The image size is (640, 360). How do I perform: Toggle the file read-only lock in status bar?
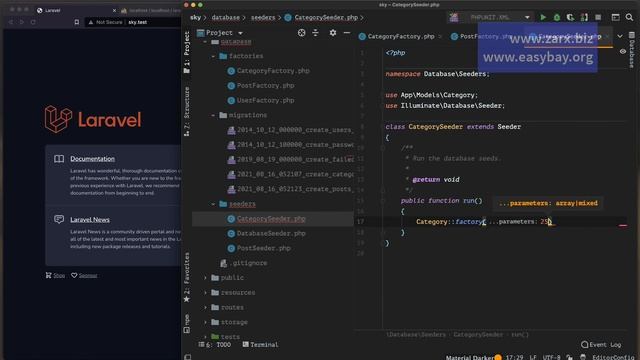coord(569,357)
